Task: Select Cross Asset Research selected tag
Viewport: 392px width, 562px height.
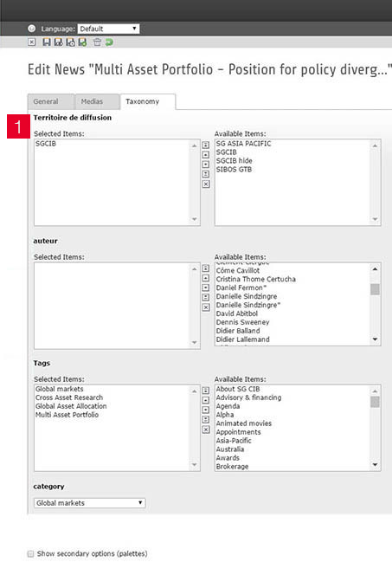Action: [x=69, y=397]
